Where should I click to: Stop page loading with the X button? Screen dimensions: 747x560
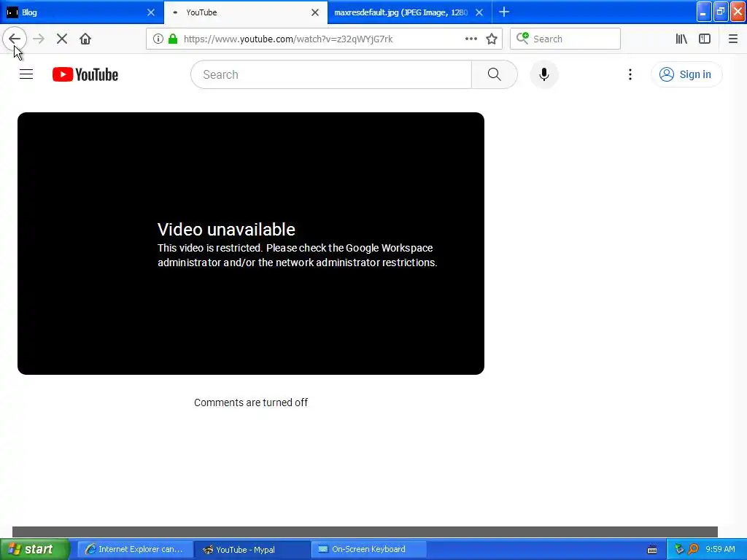[x=62, y=39]
